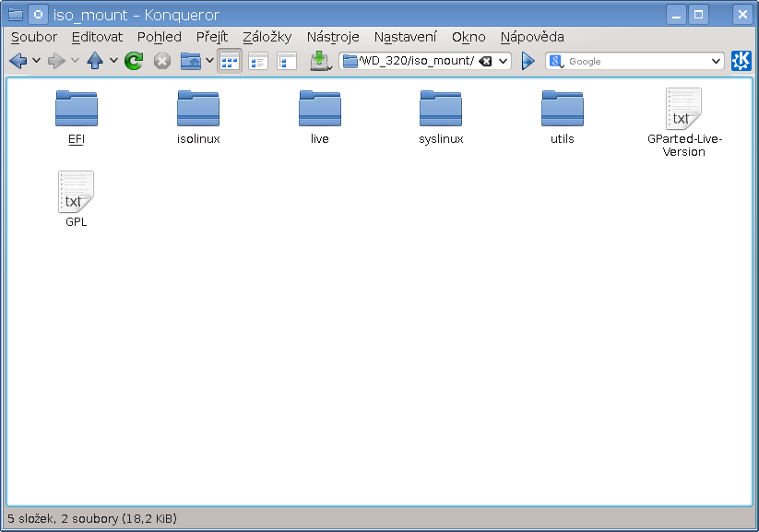Click the grey Forward arrow
Viewport: 759px width, 532px height.
56,61
